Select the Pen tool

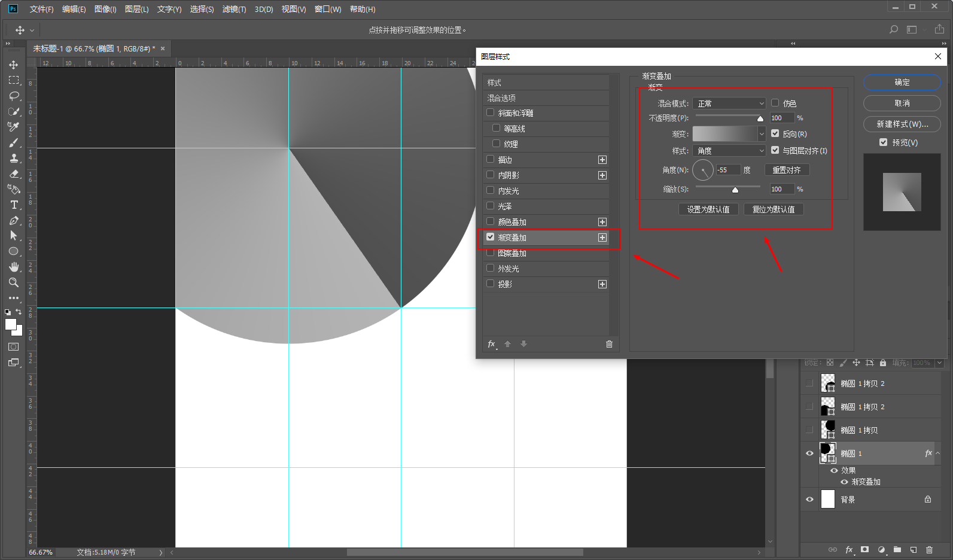coord(14,220)
